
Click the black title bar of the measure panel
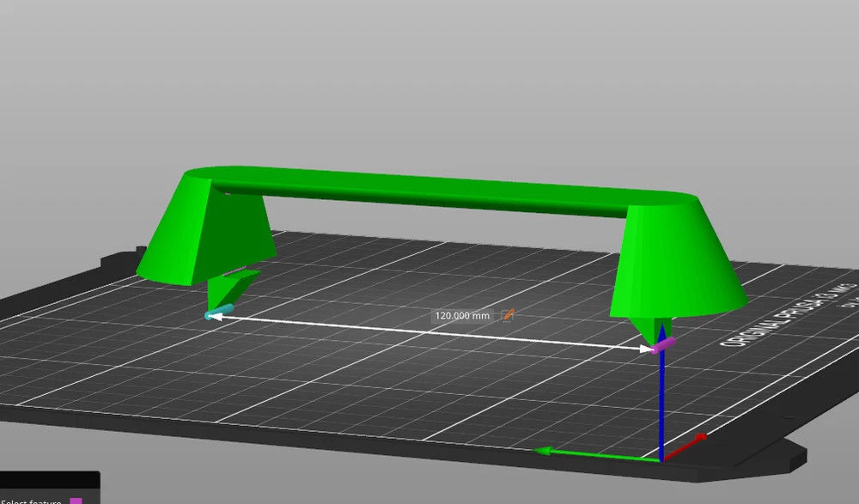[x=49, y=481]
